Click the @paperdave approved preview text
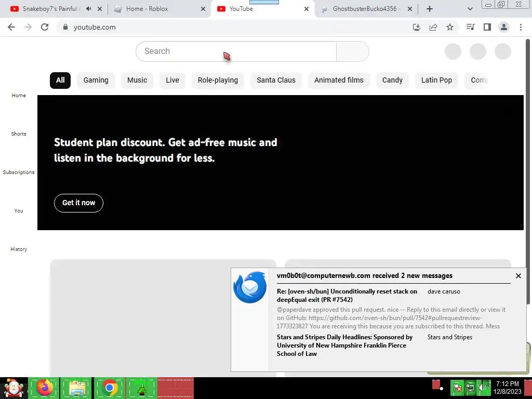This screenshot has width=532, height=399. (391, 318)
